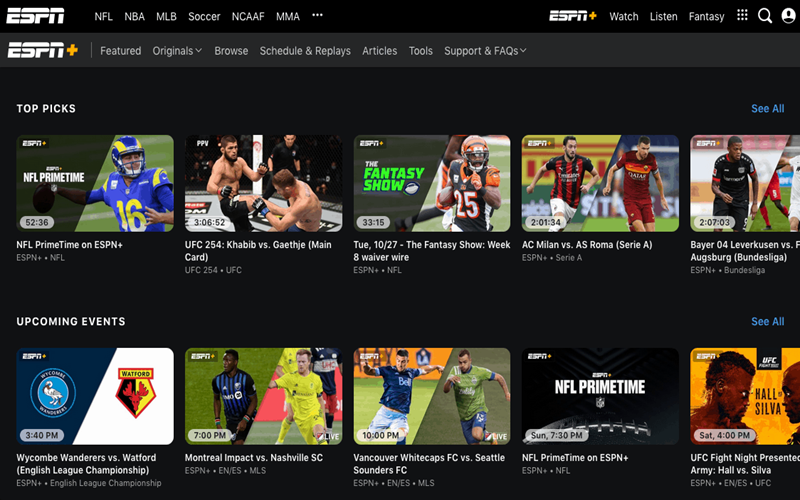Click See All for Upcoming Events
This screenshot has width=800, height=500.
767,321
